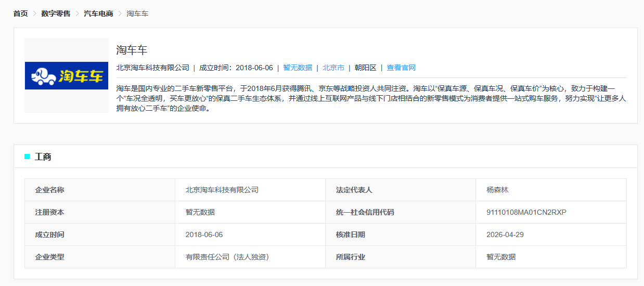Click the 暂无数据 value for 所属行业
Image resolution: width=644 pixels, height=286 pixels.
[501, 257]
